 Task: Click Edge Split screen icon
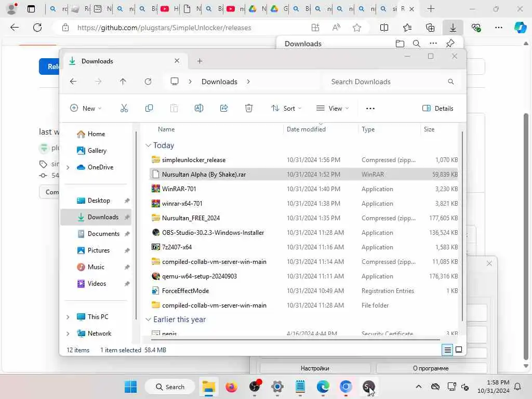(x=384, y=28)
